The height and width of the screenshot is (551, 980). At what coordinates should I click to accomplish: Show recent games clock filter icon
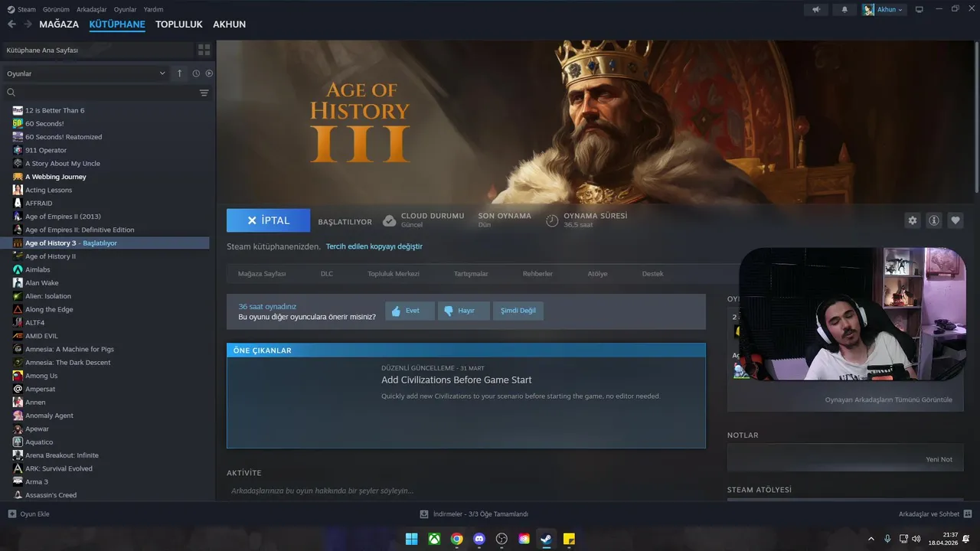click(196, 73)
